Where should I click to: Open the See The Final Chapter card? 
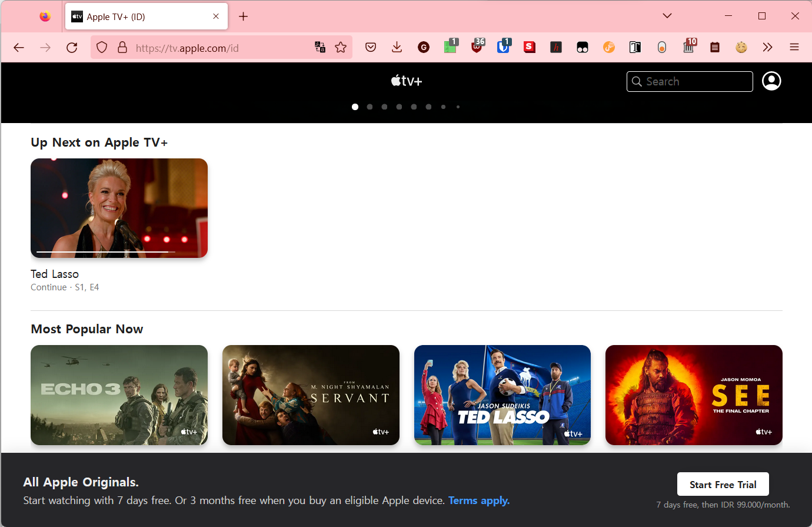[x=694, y=395]
